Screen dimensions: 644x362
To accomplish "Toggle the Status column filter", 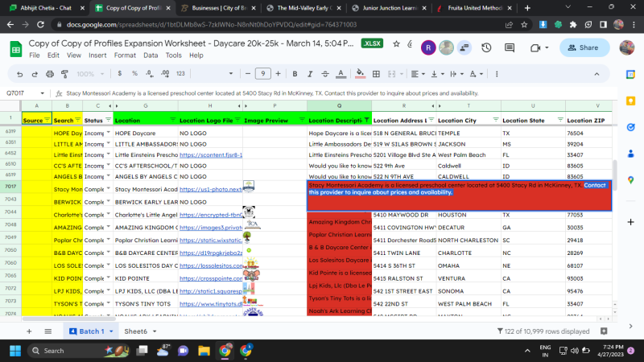I will (x=108, y=120).
